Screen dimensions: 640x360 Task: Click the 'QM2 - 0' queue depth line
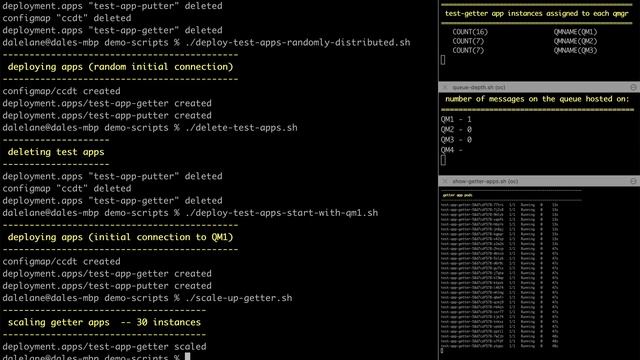[456, 130]
